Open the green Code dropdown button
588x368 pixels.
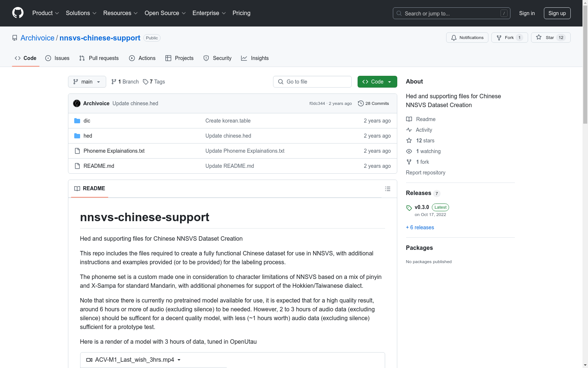click(377, 82)
